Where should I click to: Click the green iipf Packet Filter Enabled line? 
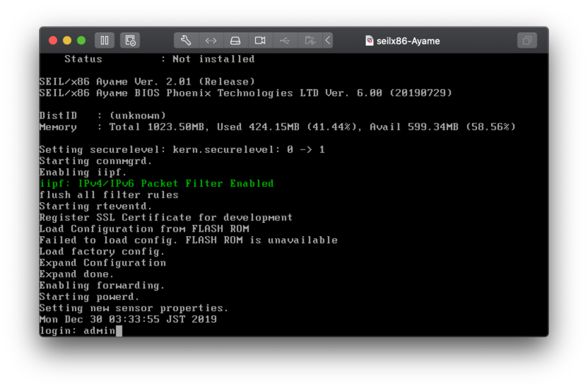pyautogui.click(x=157, y=183)
